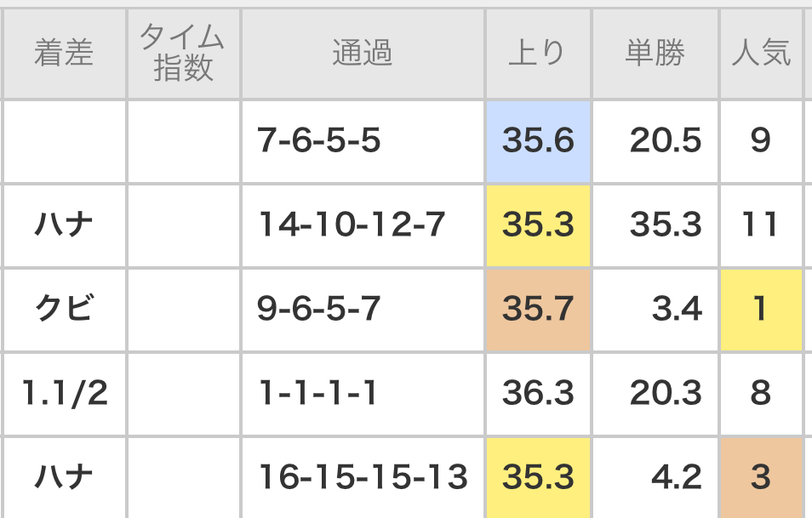Click the 36.3 final time cell

pyautogui.click(x=538, y=394)
